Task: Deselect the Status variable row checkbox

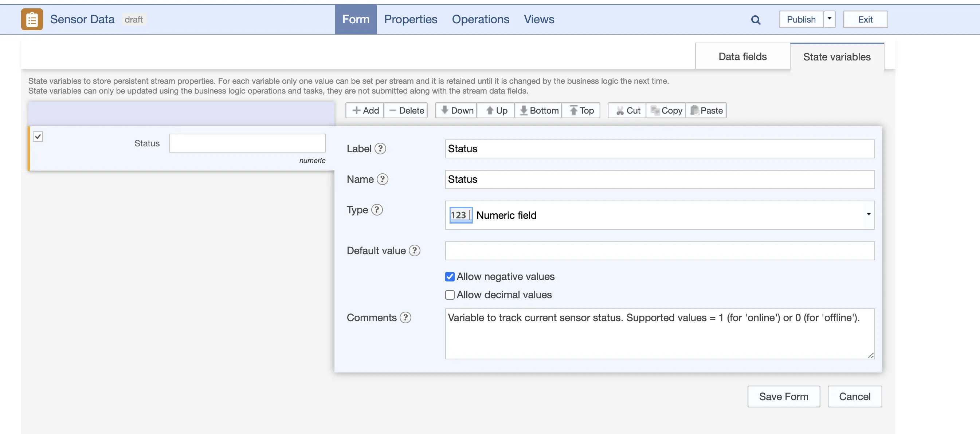Action: pyautogui.click(x=38, y=137)
